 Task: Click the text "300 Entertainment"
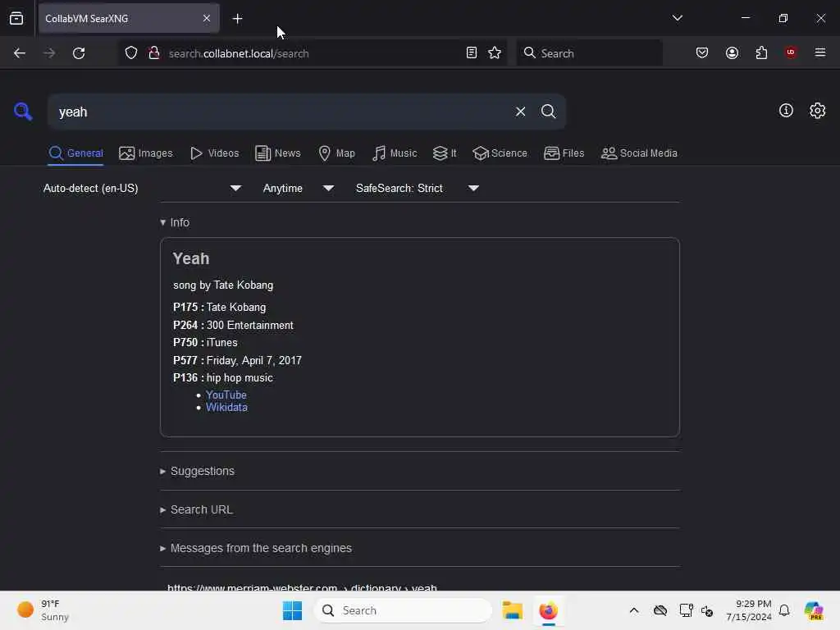[249, 325]
